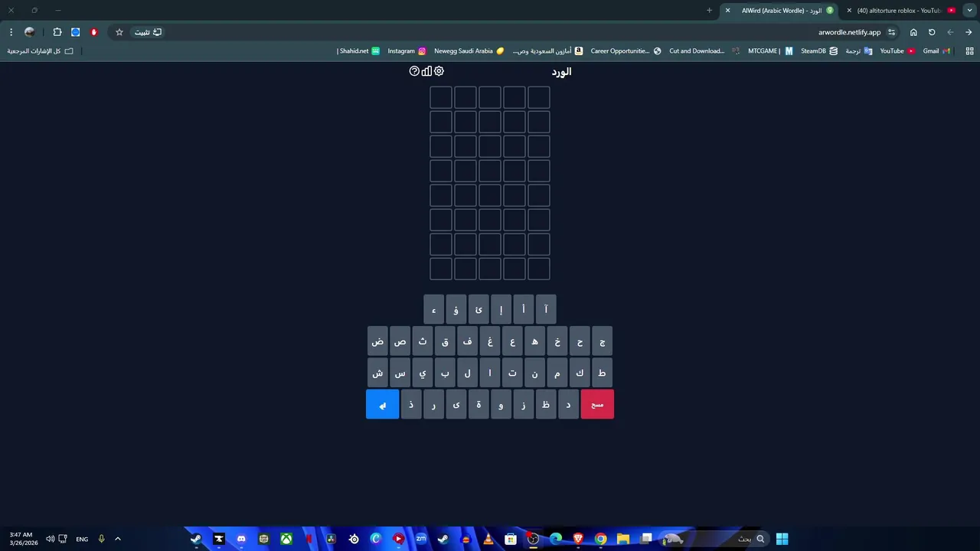
Task: Open a new browser tab
Action: click(x=709, y=11)
